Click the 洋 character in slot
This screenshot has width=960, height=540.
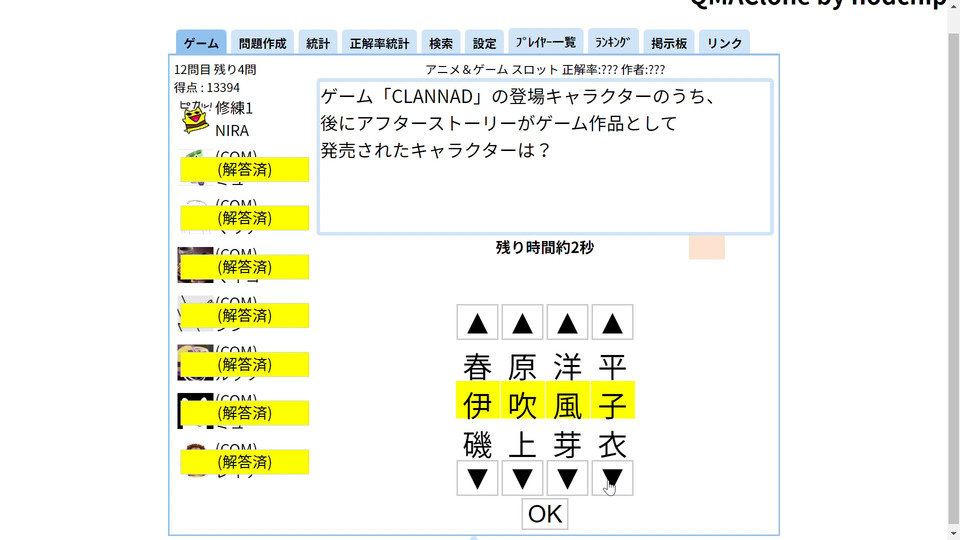click(568, 367)
